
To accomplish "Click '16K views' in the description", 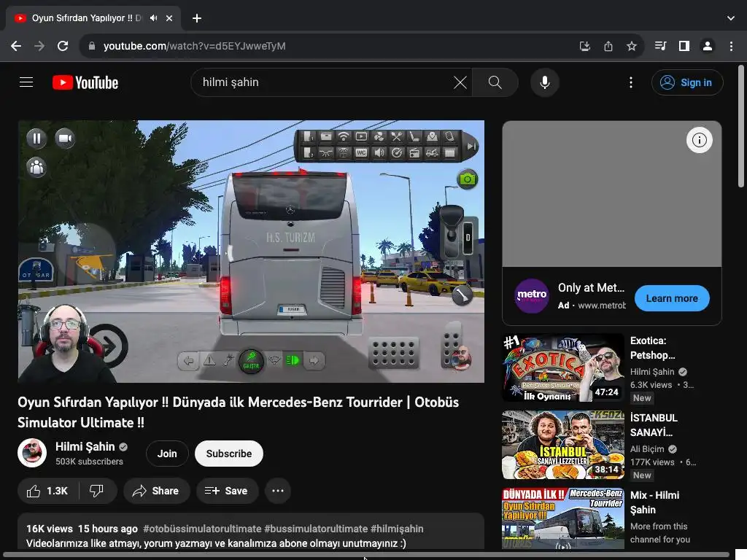I will (50, 529).
